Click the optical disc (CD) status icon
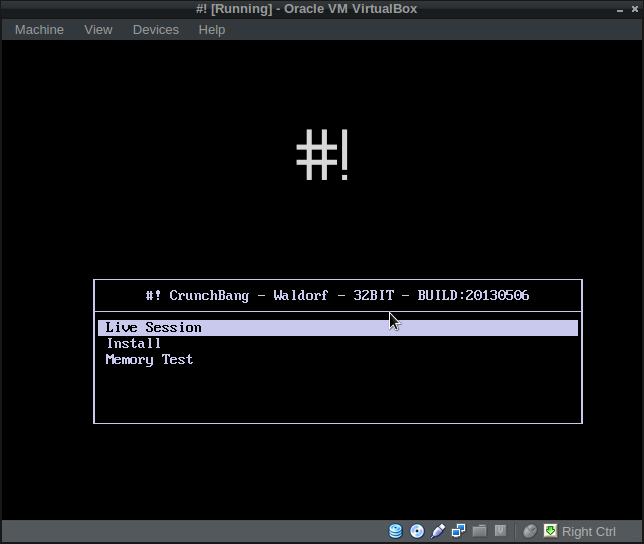This screenshot has width=644, height=544. [417, 531]
